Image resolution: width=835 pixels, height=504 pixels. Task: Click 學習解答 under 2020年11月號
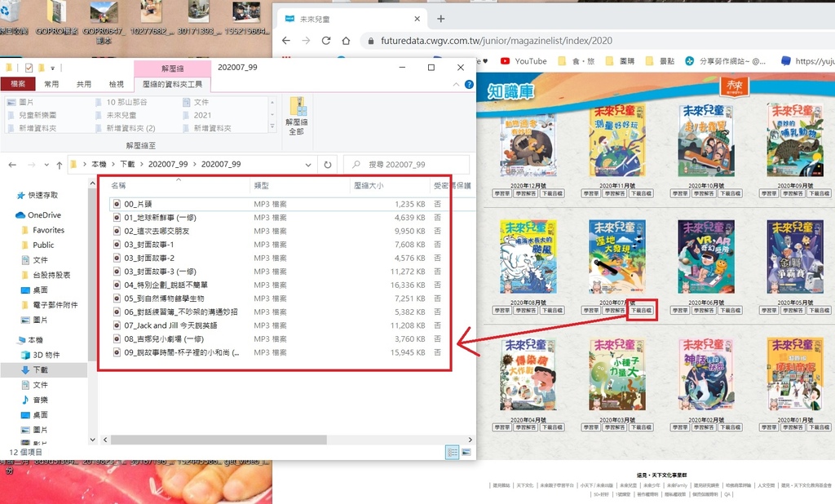click(x=615, y=193)
